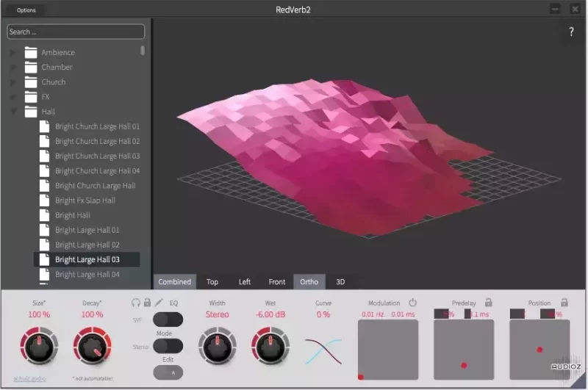Close the RedVerb2 window

coord(575,9)
